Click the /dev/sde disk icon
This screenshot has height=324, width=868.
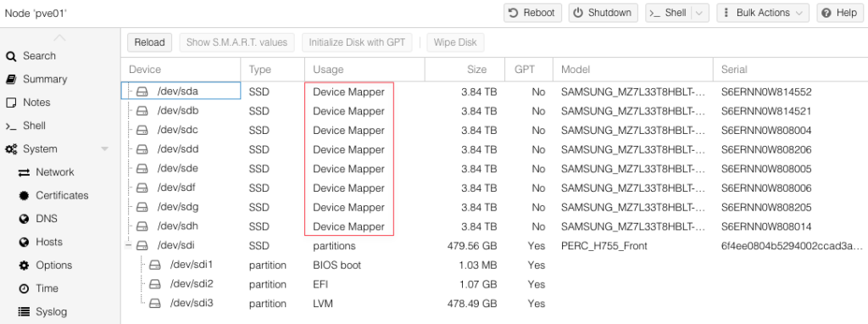(x=142, y=169)
